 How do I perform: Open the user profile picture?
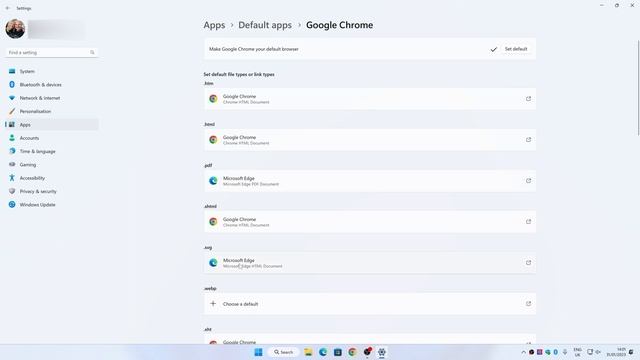15,29
